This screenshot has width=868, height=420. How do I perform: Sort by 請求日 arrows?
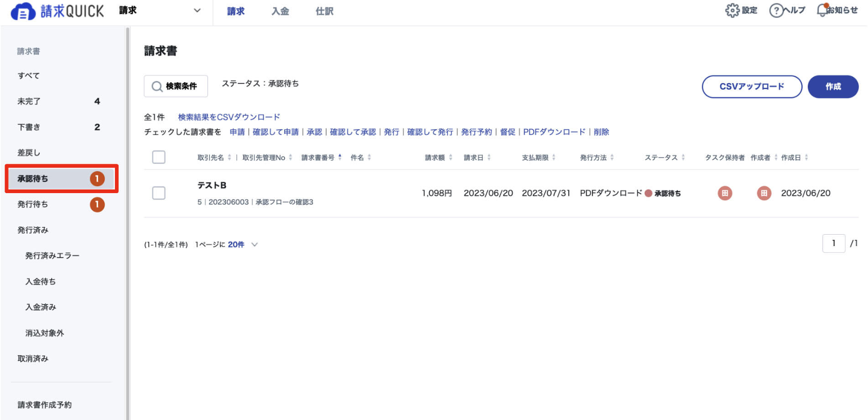point(489,157)
